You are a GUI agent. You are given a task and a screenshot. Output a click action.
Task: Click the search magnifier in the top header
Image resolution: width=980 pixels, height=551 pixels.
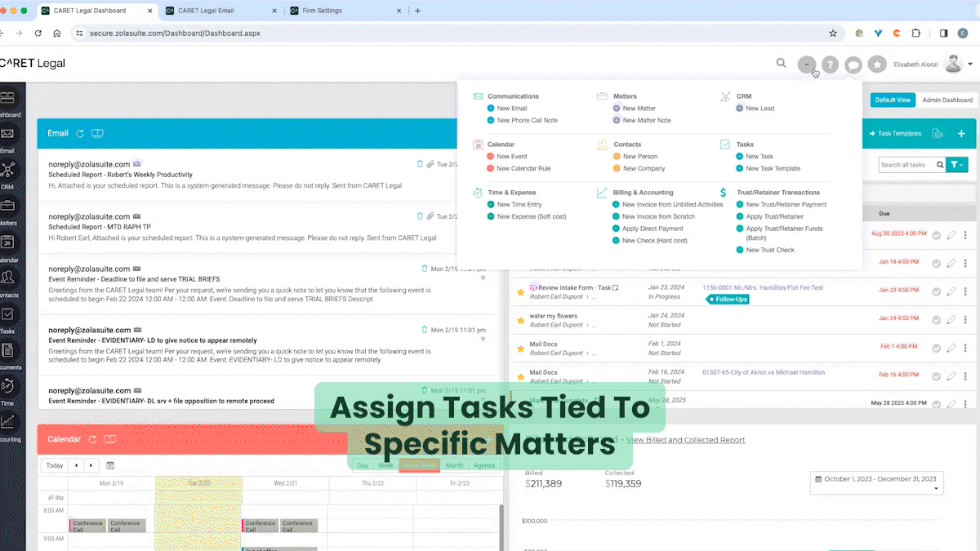[x=781, y=63]
